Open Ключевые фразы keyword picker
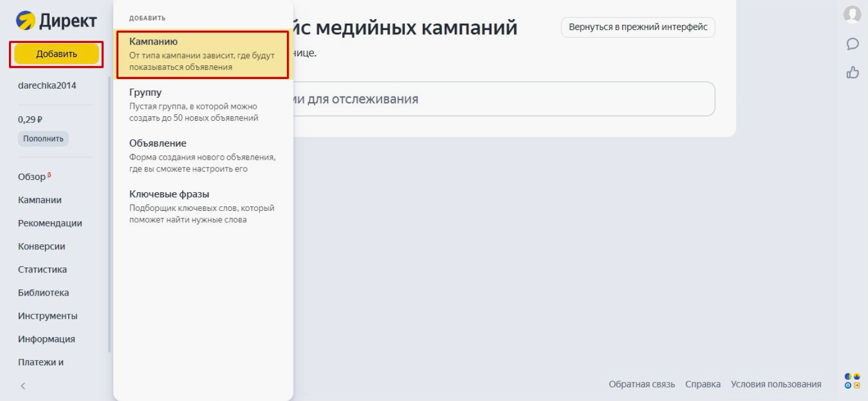The width and height of the screenshot is (868, 401). (x=202, y=206)
